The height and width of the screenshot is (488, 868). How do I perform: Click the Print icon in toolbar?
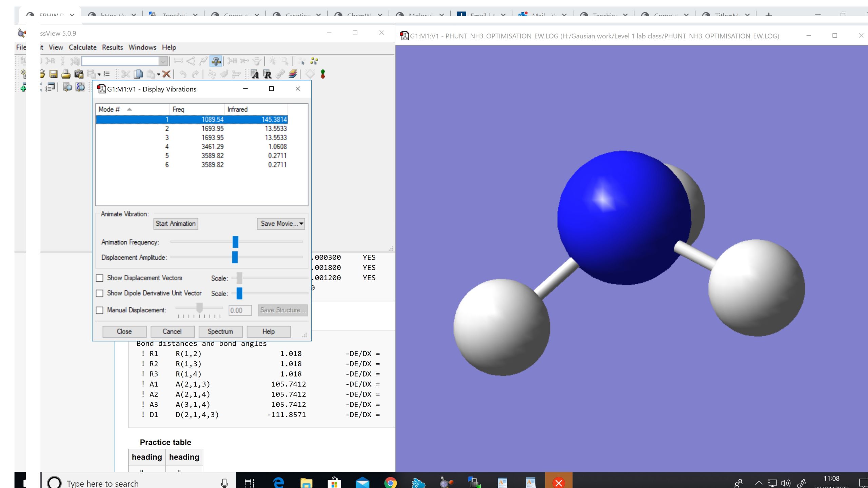66,74
